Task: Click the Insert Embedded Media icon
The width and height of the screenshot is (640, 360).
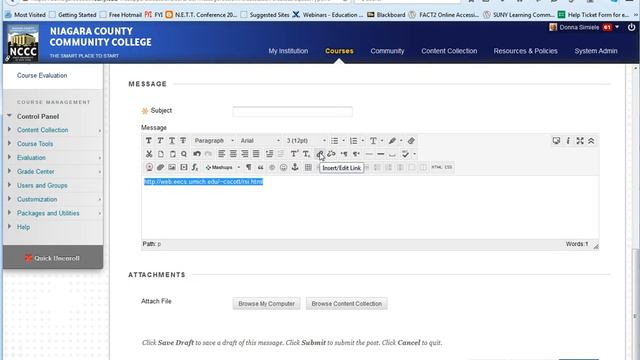Action: 184,167
